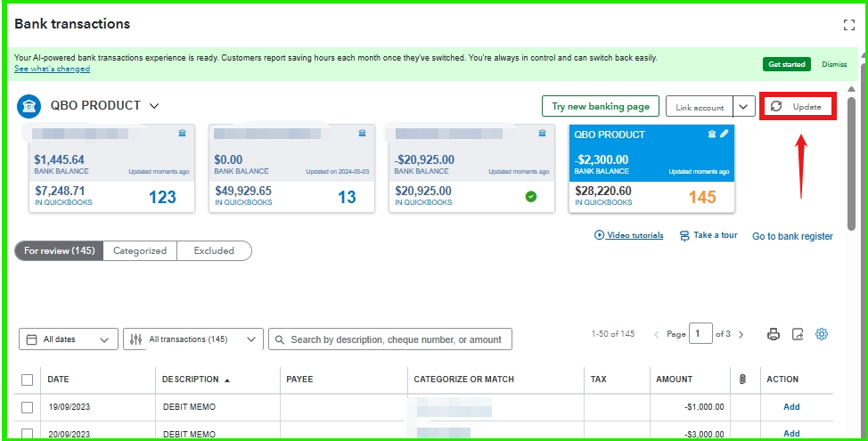868x441 pixels.
Task: Click the export transactions icon
Action: 798,334
